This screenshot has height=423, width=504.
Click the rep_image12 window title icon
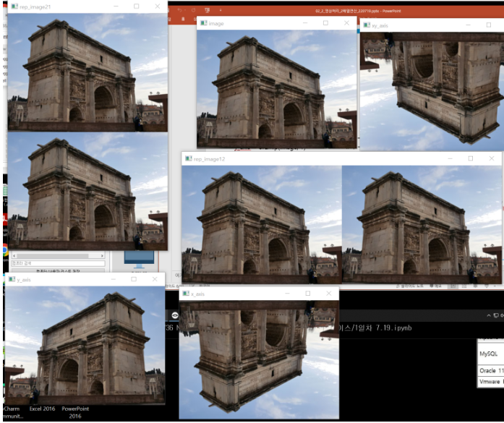tap(189, 159)
